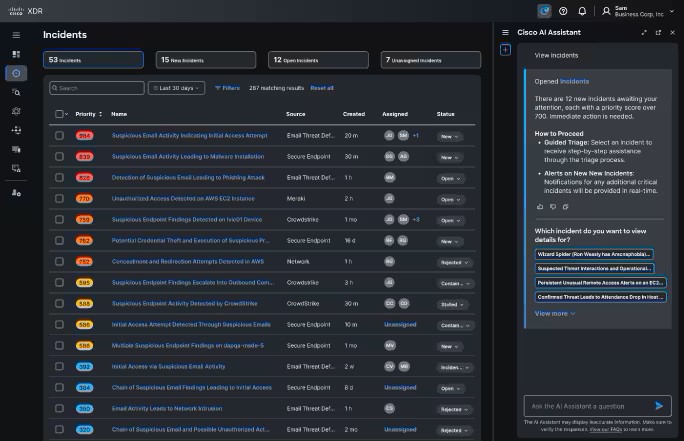Open the gear-shaped sidebar icon

coord(16,111)
